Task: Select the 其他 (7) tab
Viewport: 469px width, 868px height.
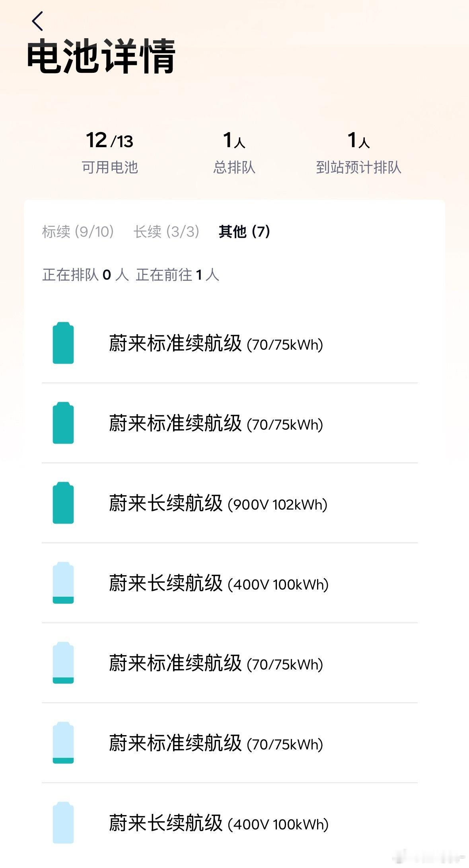Action: 244,232
